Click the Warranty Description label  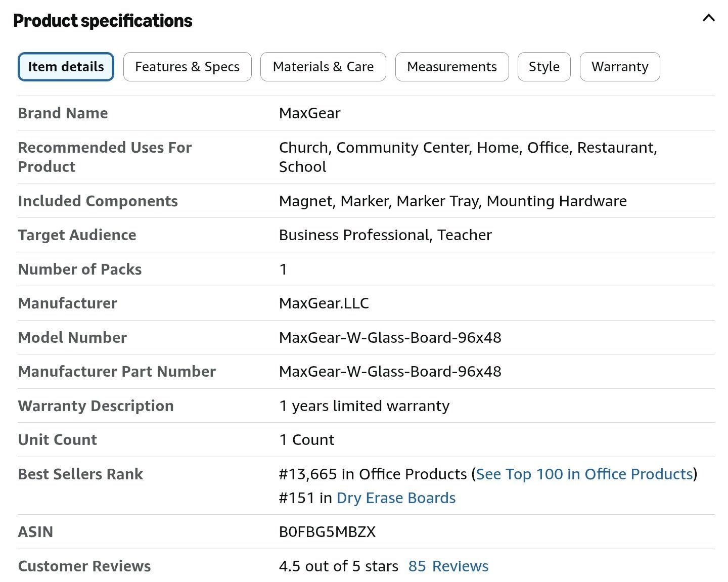pyautogui.click(x=96, y=406)
